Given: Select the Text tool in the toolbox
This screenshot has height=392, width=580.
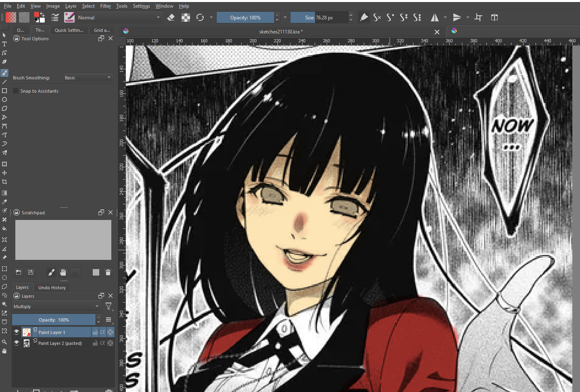Looking at the screenshot, I should click(4, 44).
